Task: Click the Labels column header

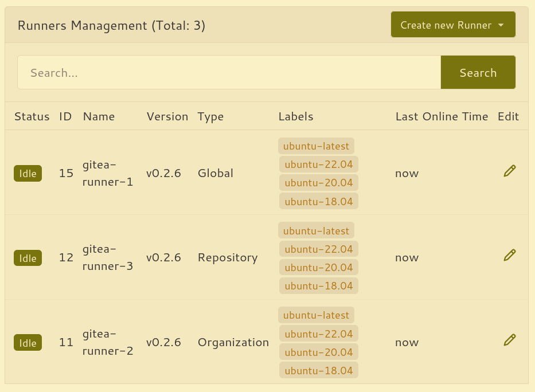Action: click(296, 116)
